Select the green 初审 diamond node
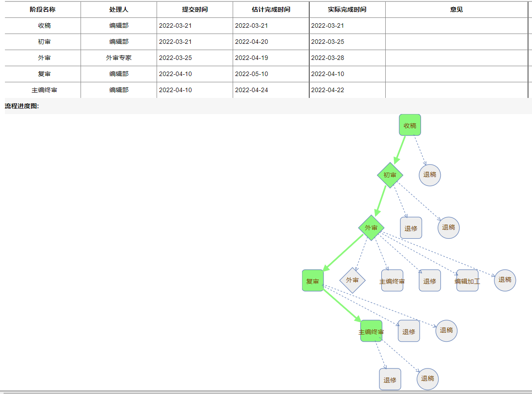This screenshot has height=394, width=532. click(x=390, y=175)
